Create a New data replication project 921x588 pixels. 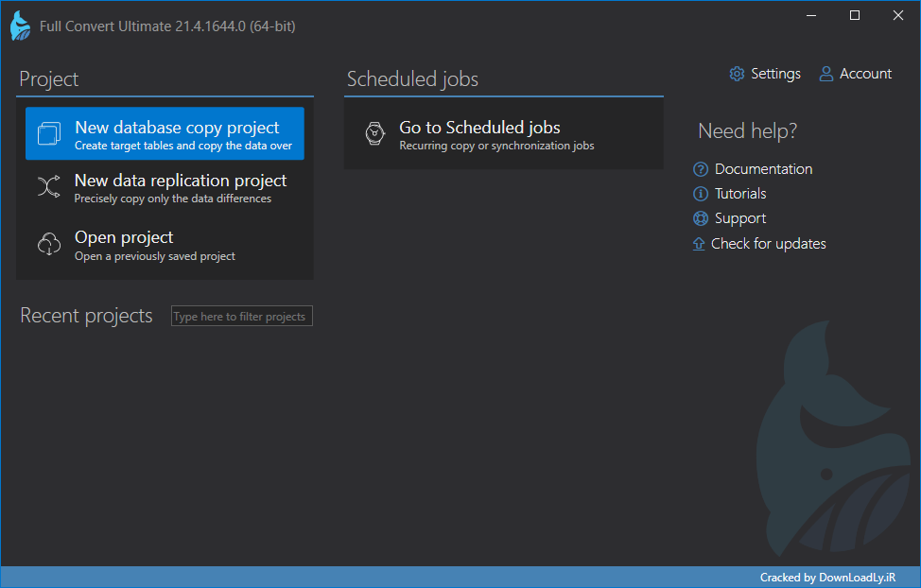coord(165,187)
